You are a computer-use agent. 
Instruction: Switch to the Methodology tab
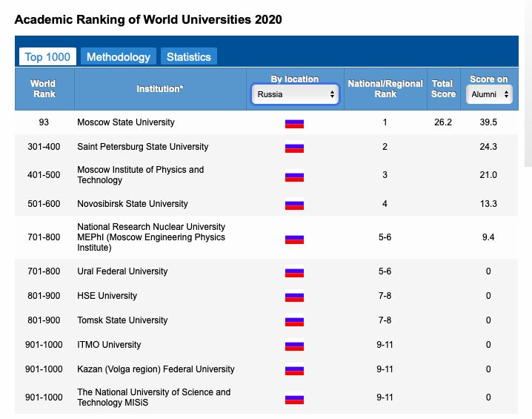[x=119, y=56]
